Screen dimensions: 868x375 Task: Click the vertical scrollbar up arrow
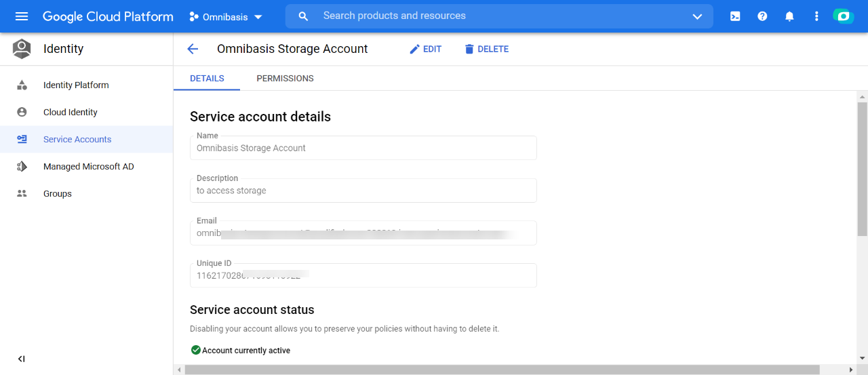click(x=862, y=96)
